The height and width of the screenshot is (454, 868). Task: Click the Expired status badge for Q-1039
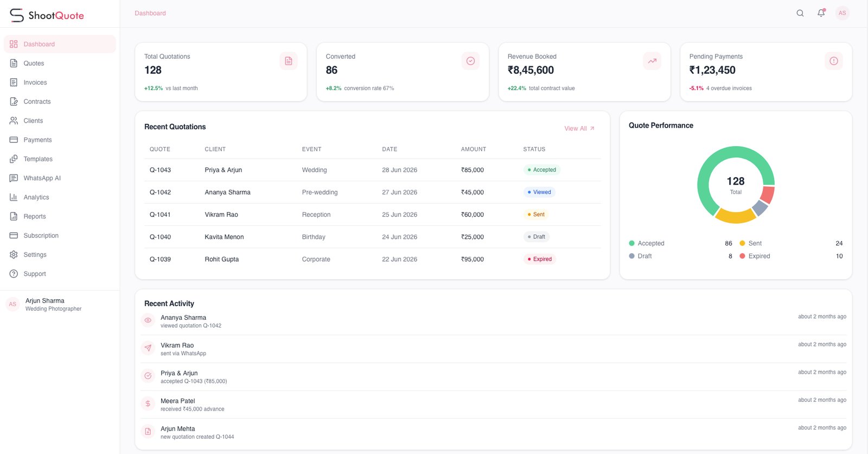(x=540, y=259)
